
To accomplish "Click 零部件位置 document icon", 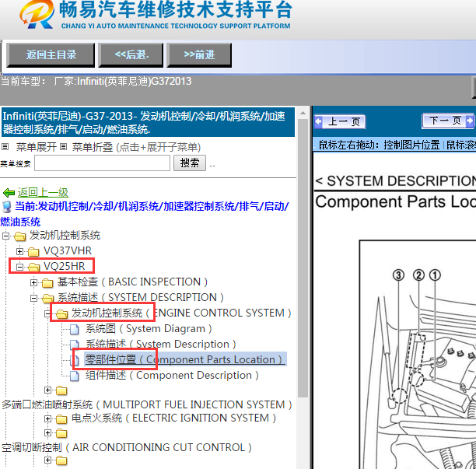I will click(x=75, y=360).
